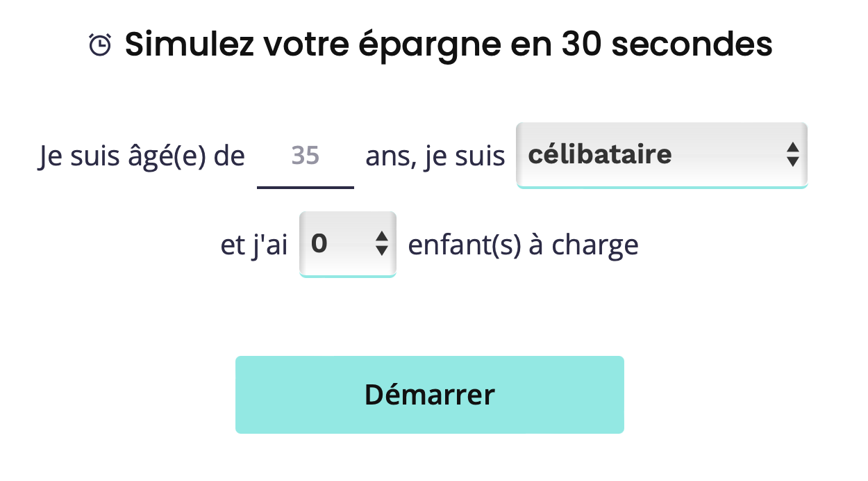
Task: Click the bold 0 value in the children selector
Action: click(319, 243)
